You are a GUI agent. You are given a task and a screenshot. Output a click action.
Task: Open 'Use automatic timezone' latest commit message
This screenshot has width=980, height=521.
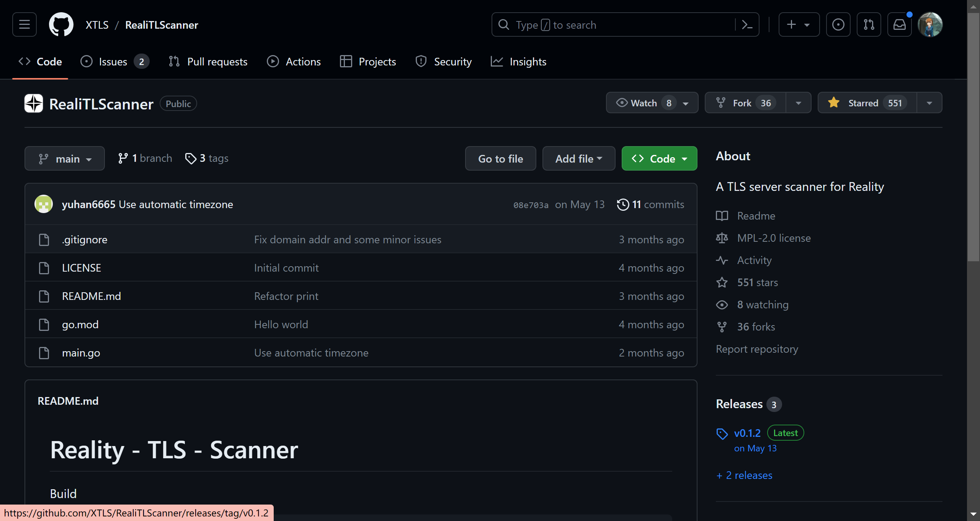pyautogui.click(x=176, y=205)
